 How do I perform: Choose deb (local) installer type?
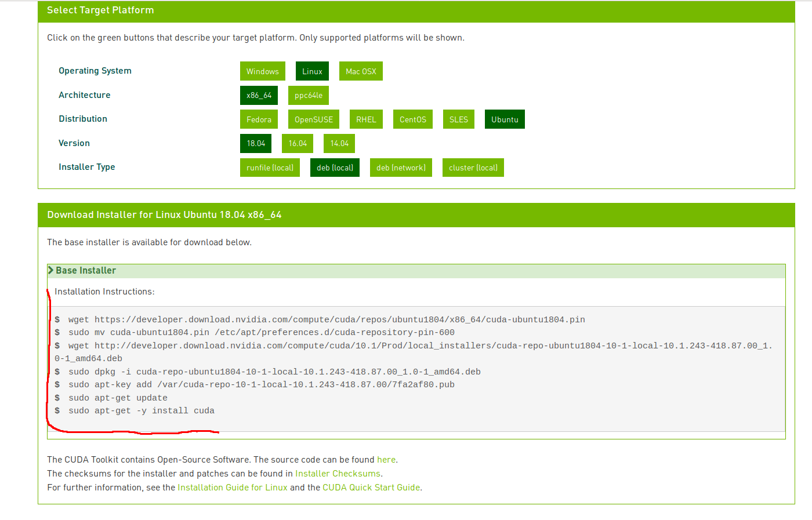coord(335,168)
